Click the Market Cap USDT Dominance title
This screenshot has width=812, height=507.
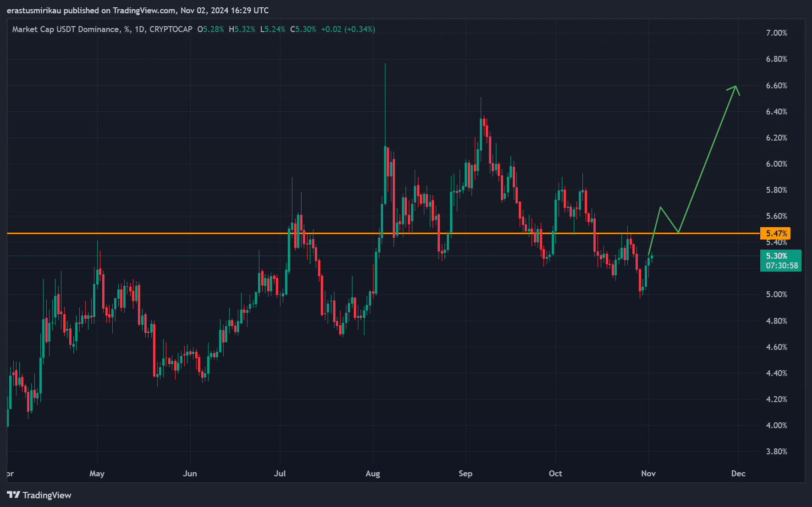[65, 29]
